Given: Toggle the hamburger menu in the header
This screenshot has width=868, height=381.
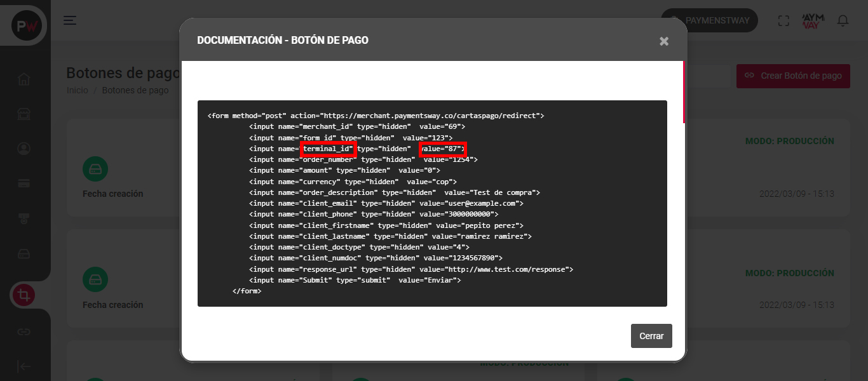Looking at the screenshot, I should 70,20.
